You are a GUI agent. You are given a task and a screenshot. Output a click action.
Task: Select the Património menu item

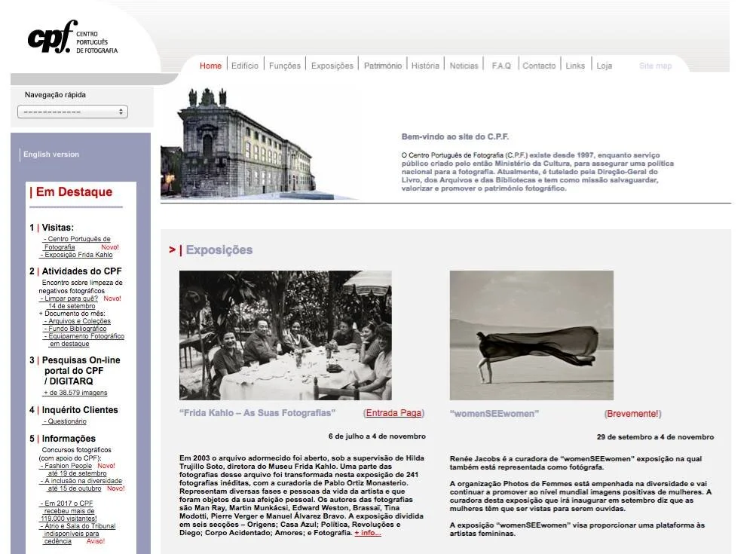pos(383,66)
